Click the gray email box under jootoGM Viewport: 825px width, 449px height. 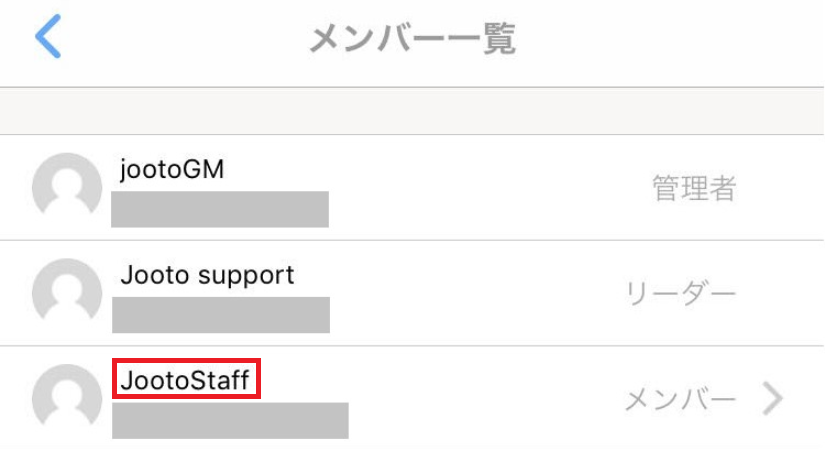coord(220,209)
